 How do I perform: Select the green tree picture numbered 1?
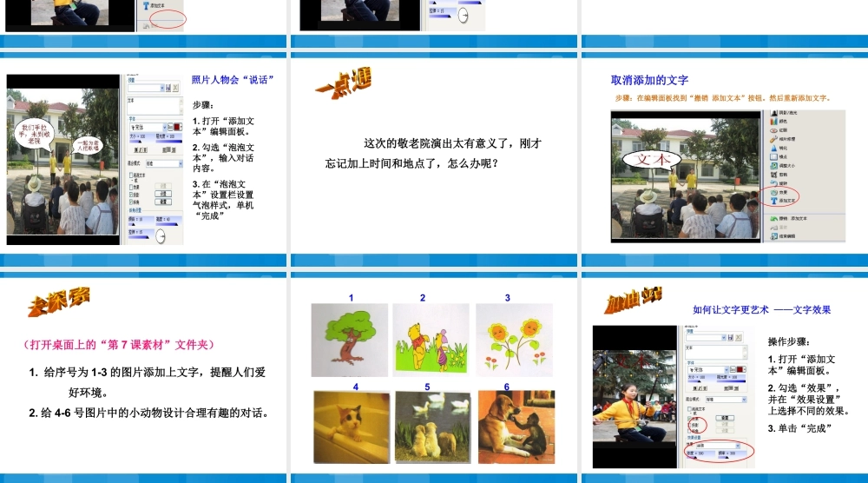[x=349, y=340]
